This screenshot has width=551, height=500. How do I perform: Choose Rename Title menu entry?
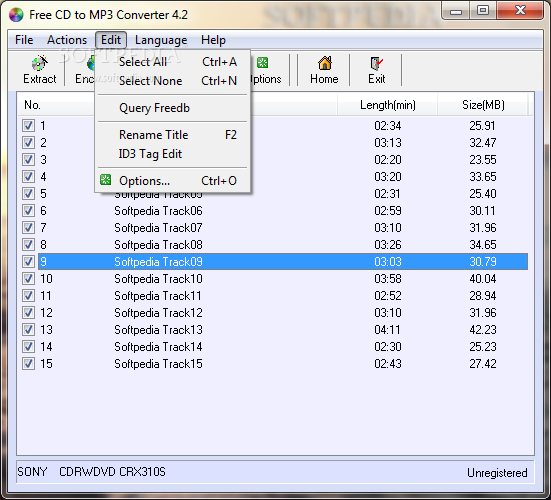click(x=173, y=135)
